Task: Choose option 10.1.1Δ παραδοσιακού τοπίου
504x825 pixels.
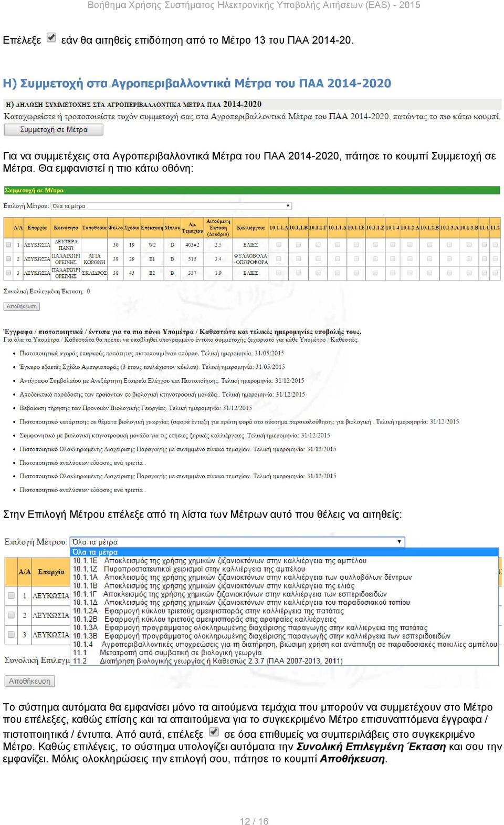Action: 284,603
